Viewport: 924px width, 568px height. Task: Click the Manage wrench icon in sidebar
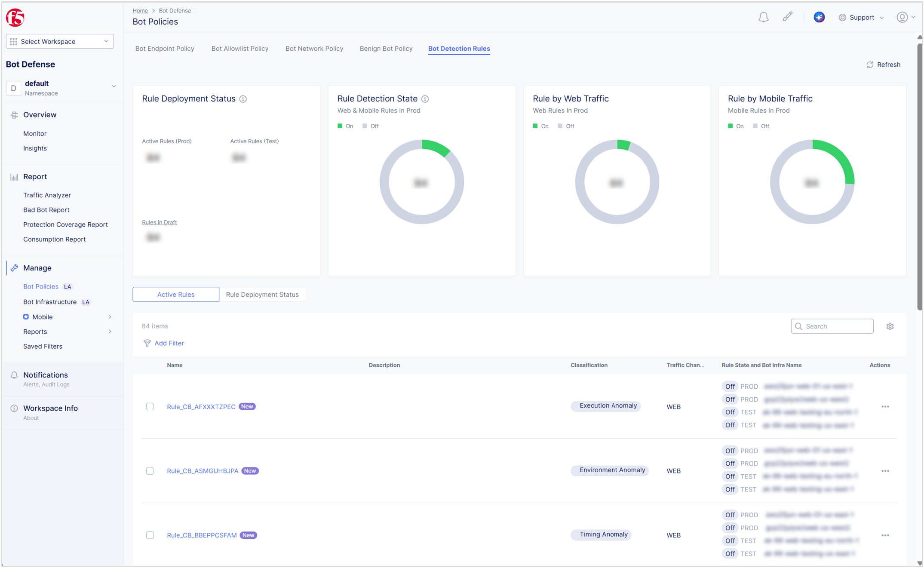point(14,268)
